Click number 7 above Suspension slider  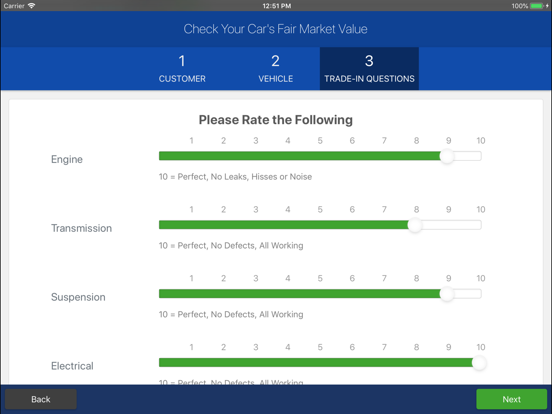(384, 278)
